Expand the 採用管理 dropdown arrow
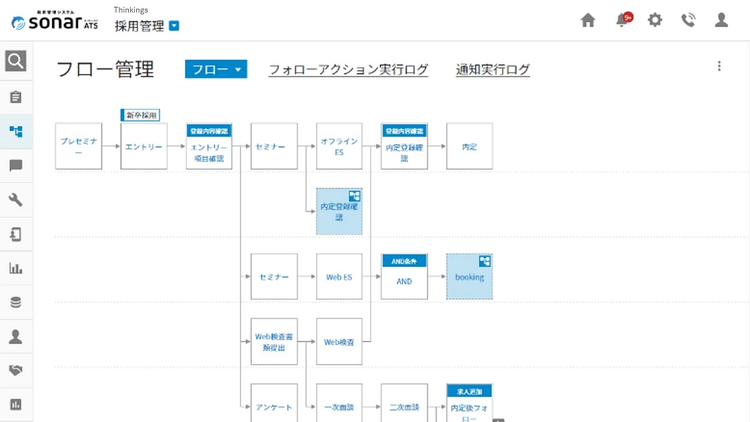Viewport: 750px width, 422px height. [x=174, y=27]
